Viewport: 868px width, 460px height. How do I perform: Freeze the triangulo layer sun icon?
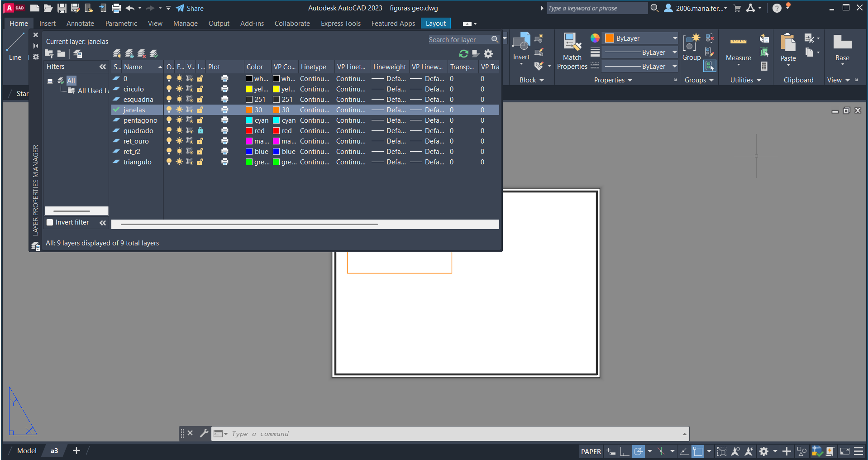(x=179, y=162)
